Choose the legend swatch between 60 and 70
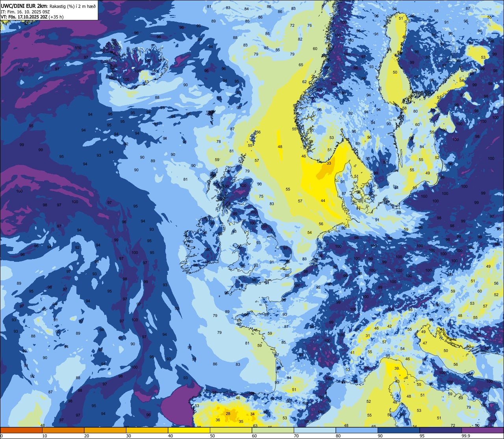Viewport: 504px width, 439px height. (x=272, y=430)
